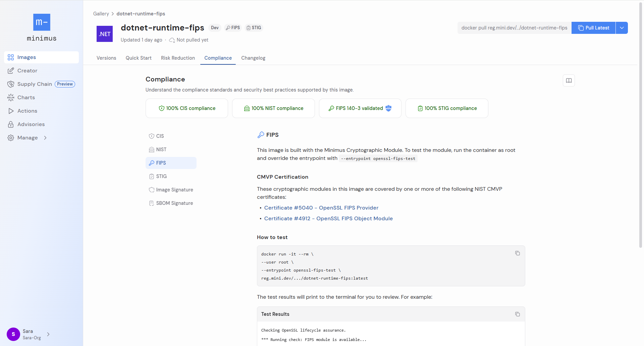The height and width of the screenshot is (346, 644).
Task: Open the Advisories lock icon
Action: (x=11, y=124)
